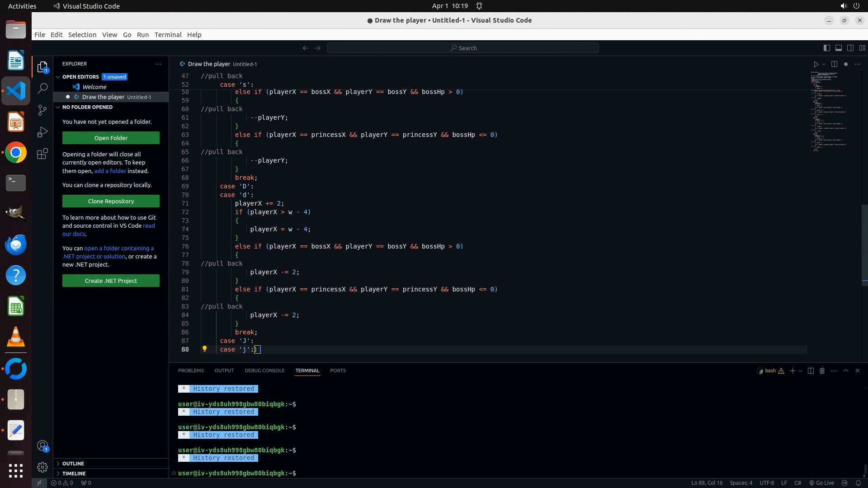Screen dimensions: 868x488
Task: Switch to the PROBLEMS tab
Action: pyautogui.click(x=191, y=371)
